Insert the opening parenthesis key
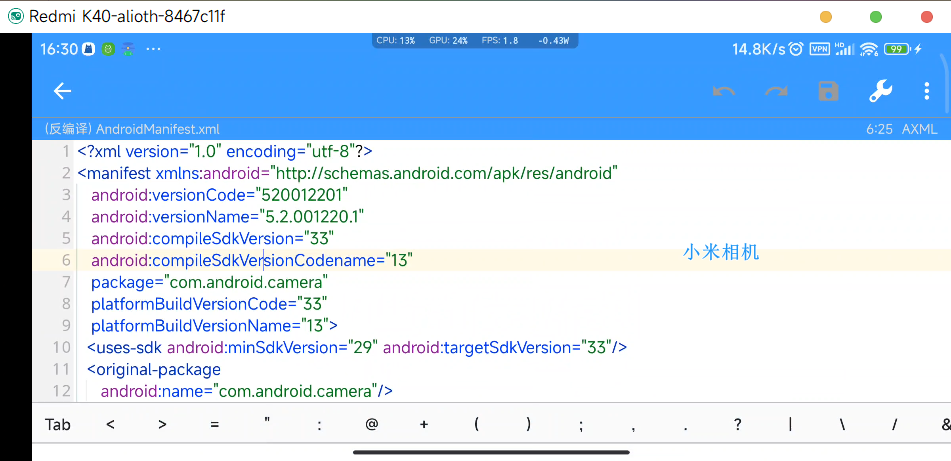Screen dimensions: 951x461 coord(477,425)
